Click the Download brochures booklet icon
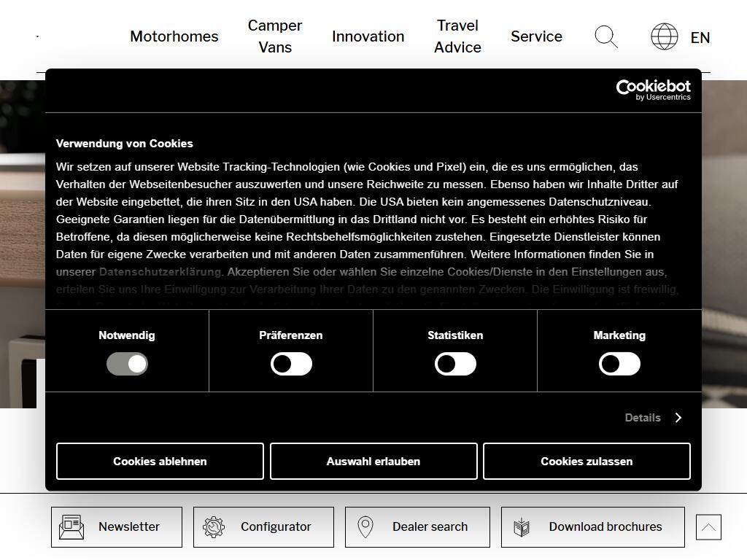Screen dimensions: 747x560 [522, 526]
